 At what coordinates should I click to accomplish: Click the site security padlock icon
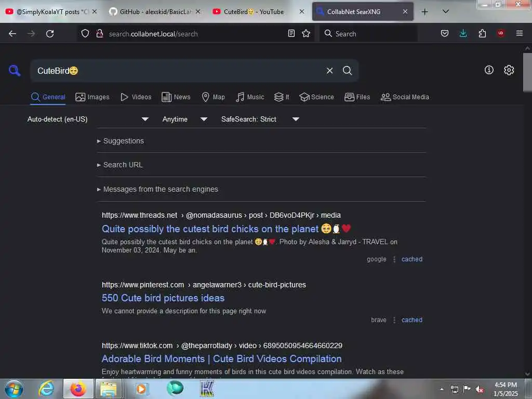click(99, 33)
